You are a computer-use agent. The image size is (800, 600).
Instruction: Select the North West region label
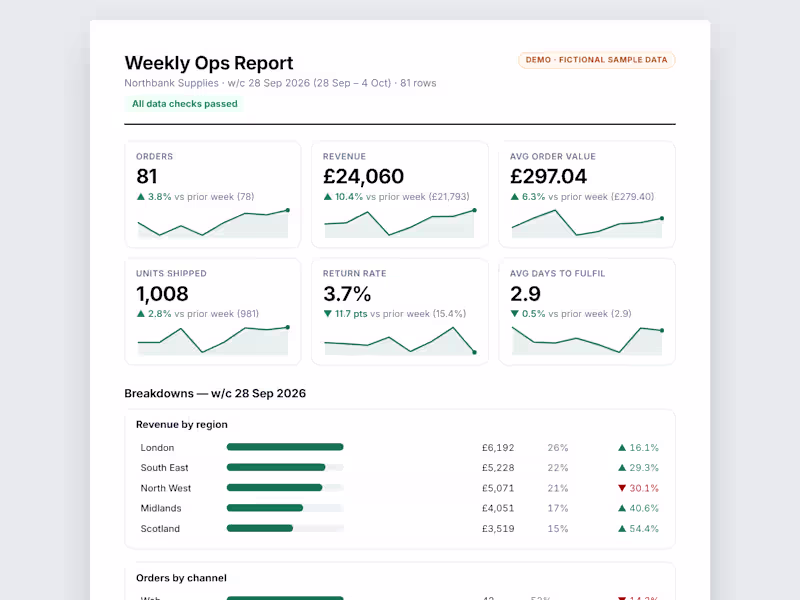click(x=165, y=488)
